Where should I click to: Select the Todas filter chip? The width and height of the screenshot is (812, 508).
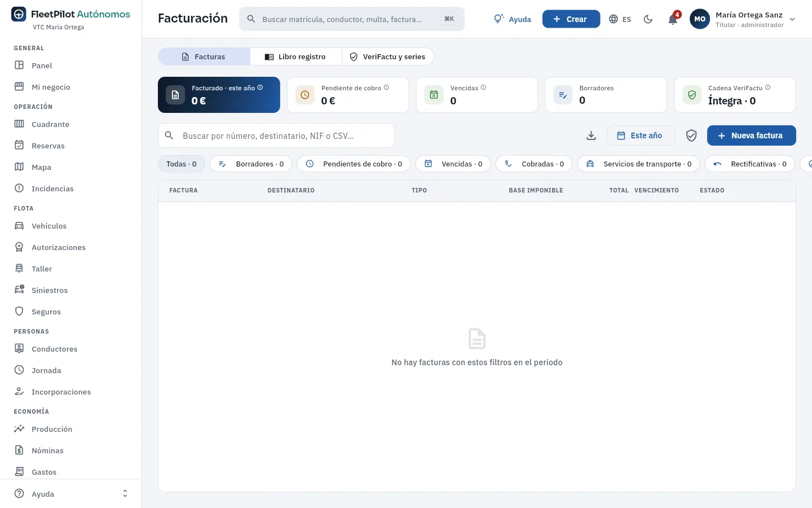pos(182,164)
